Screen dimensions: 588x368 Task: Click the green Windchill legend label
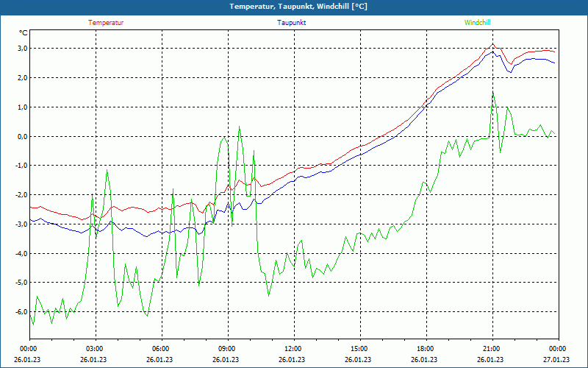[x=477, y=23]
